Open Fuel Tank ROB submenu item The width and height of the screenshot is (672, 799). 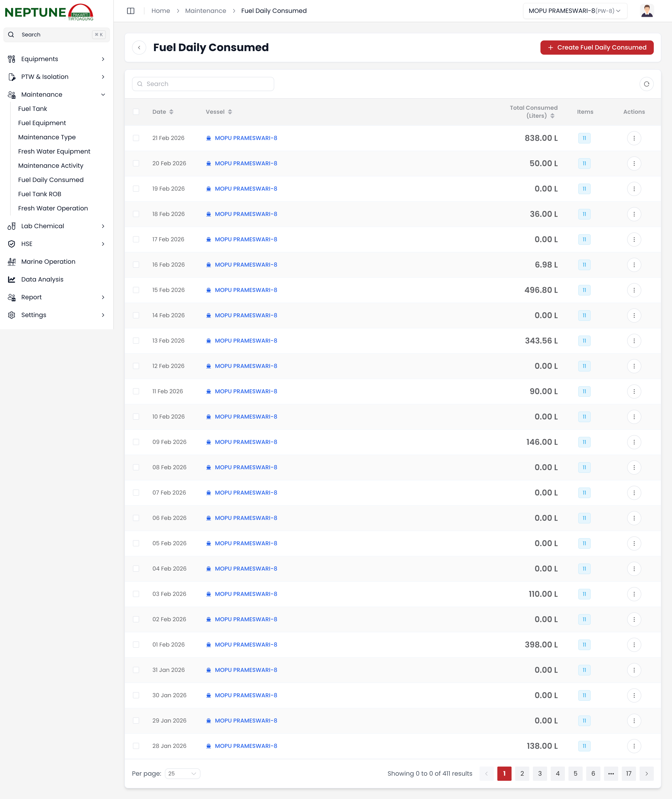40,194
